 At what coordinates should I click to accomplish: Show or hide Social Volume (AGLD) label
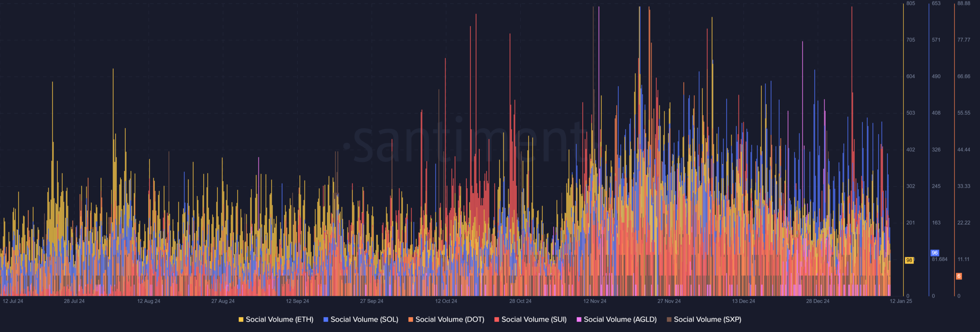point(620,319)
